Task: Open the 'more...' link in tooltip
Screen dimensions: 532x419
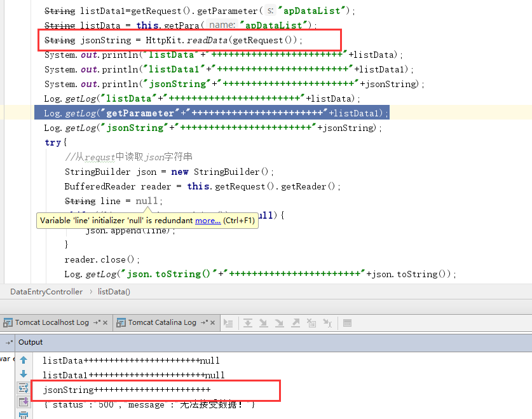Action: [x=208, y=221]
